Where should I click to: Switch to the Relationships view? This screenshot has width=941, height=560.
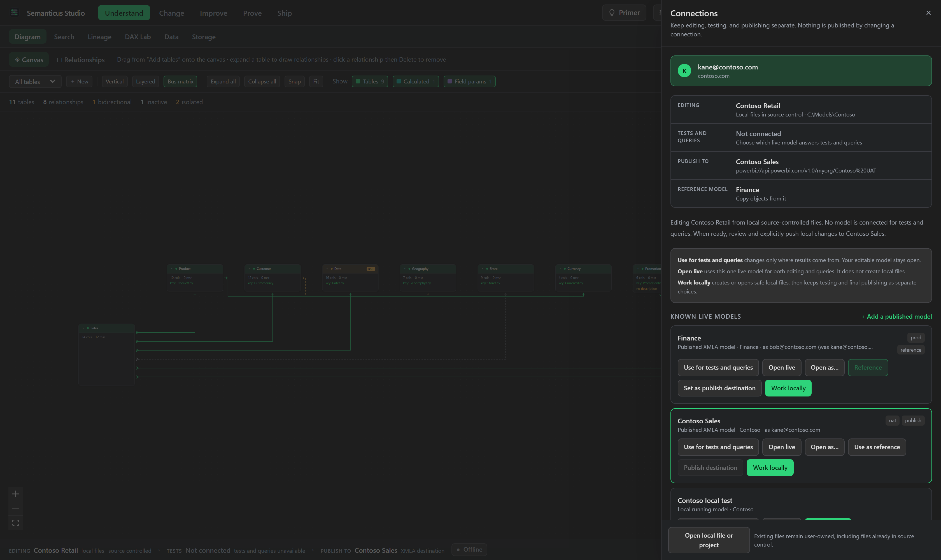81,60
